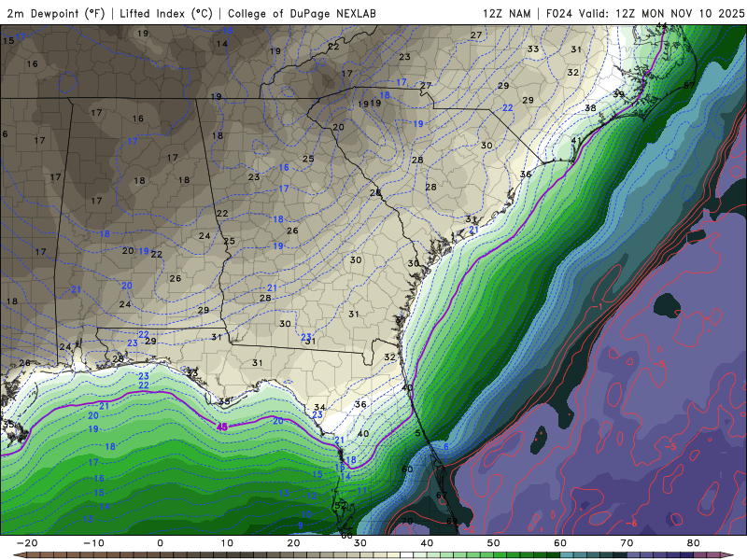Click the red '-1' lifted index label

point(598,307)
